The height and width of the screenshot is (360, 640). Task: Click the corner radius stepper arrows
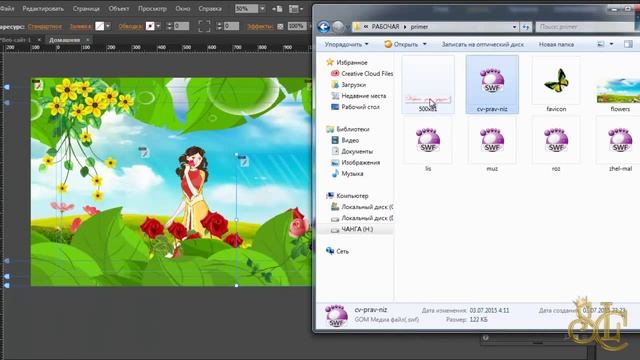pos(219,26)
